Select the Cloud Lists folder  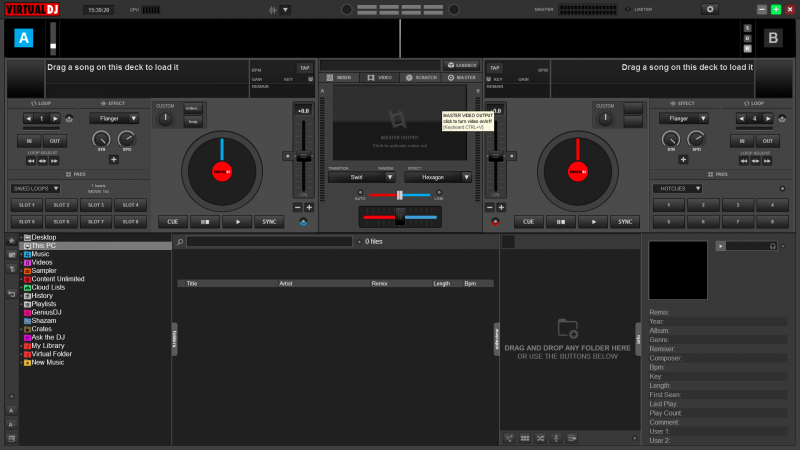tap(48, 287)
